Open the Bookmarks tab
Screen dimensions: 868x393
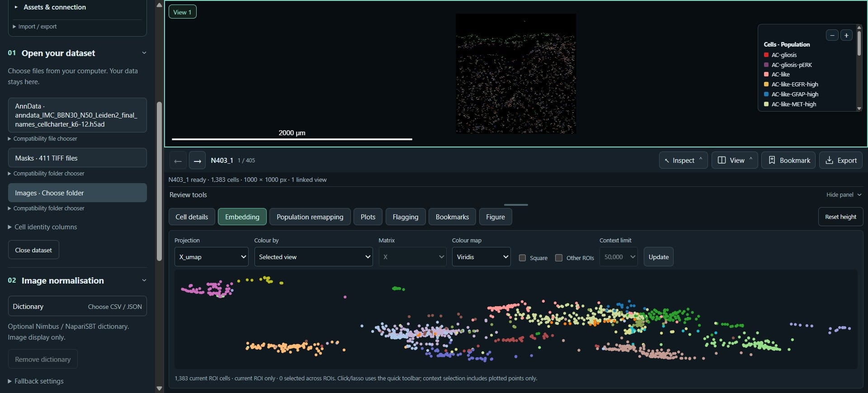[452, 217]
